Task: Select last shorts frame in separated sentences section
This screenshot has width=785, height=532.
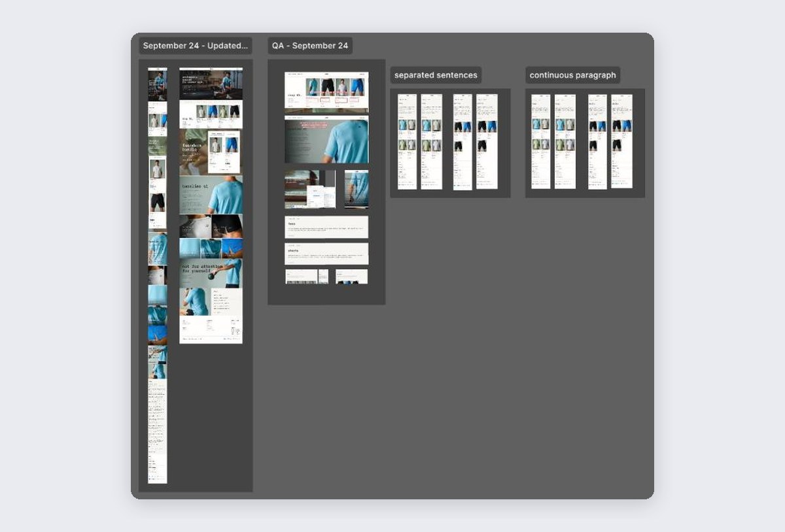Action: click(487, 142)
